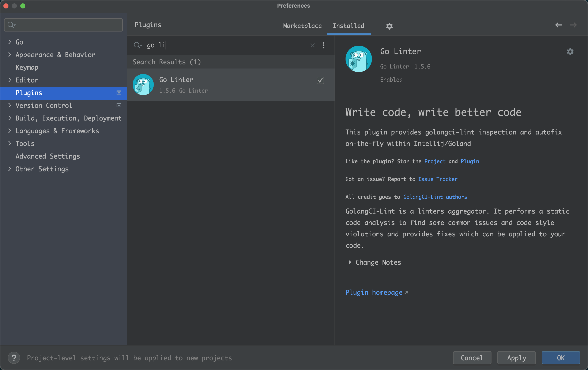Report a problem via the Issue Tracker link
588x370 pixels.
(438, 179)
